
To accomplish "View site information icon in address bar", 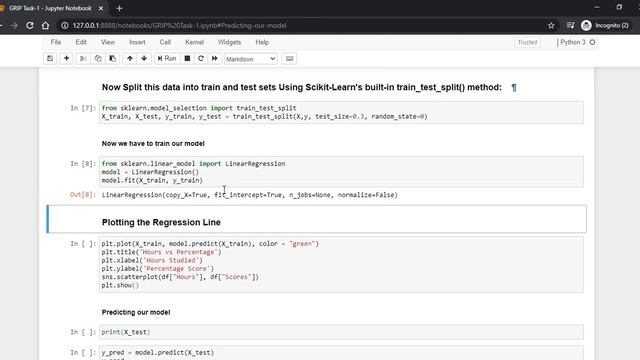I will (x=64, y=25).
